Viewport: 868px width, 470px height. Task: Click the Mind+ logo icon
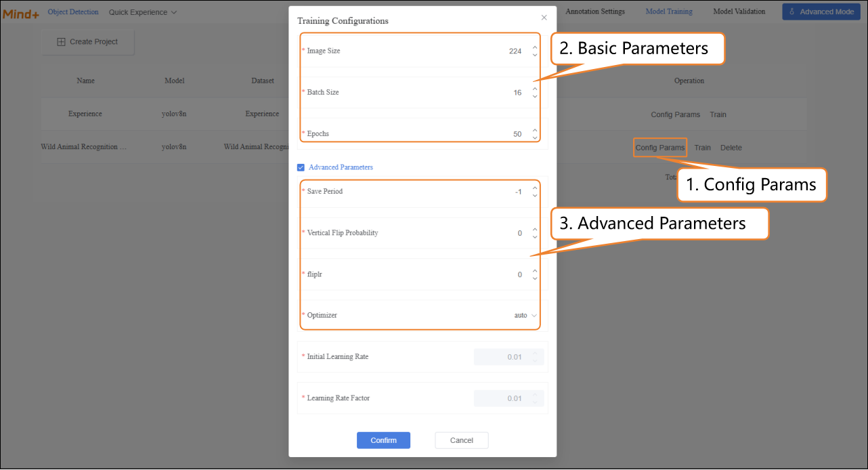(20, 13)
